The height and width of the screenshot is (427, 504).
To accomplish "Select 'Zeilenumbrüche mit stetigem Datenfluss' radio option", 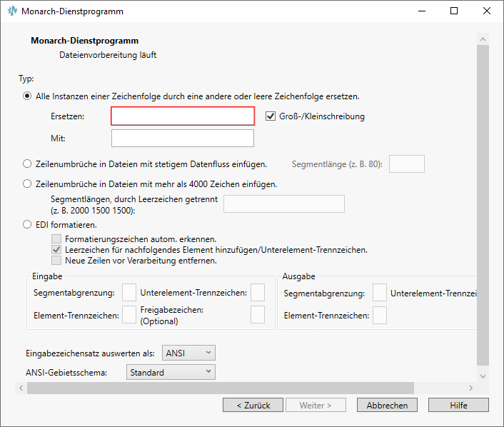I will point(27,164).
